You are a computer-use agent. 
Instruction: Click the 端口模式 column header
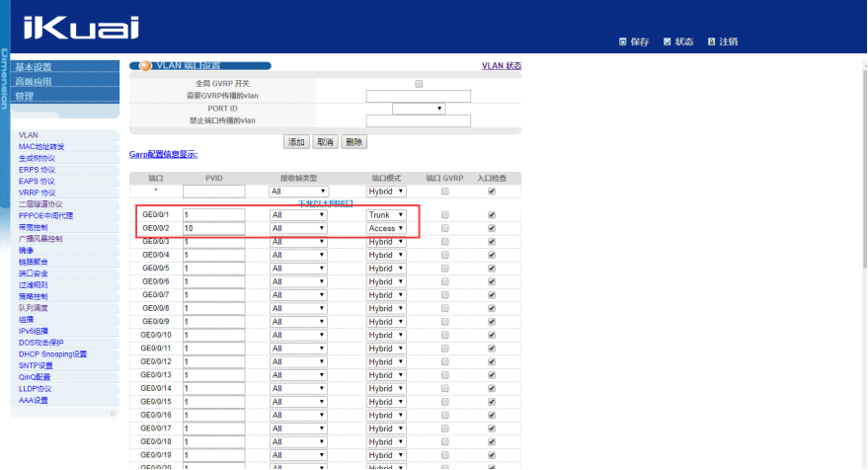point(386,179)
